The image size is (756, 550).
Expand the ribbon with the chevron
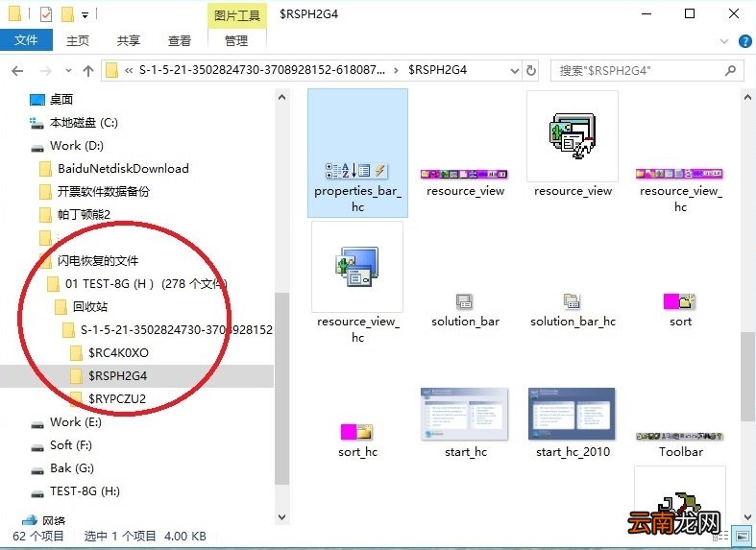[x=723, y=41]
